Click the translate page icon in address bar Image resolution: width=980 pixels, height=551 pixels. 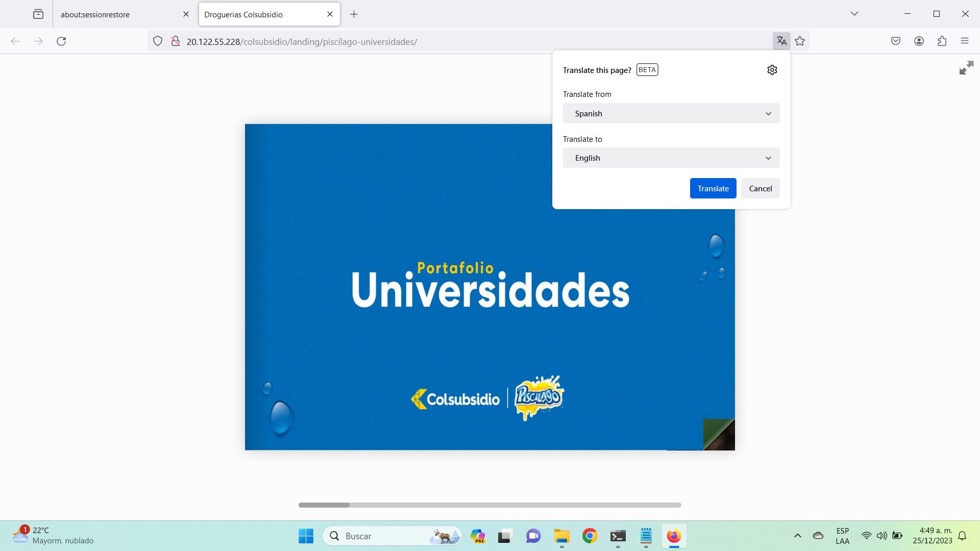pos(781,41)
